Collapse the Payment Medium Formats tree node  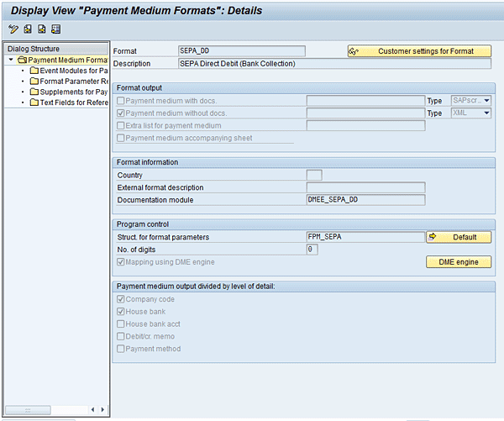11,61
